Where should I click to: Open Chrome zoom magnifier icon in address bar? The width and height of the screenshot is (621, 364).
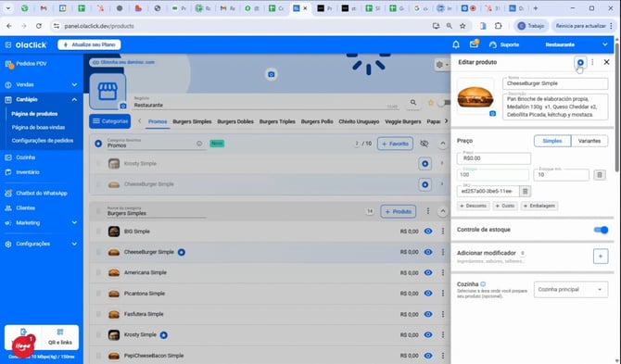[x=450, y=26]
